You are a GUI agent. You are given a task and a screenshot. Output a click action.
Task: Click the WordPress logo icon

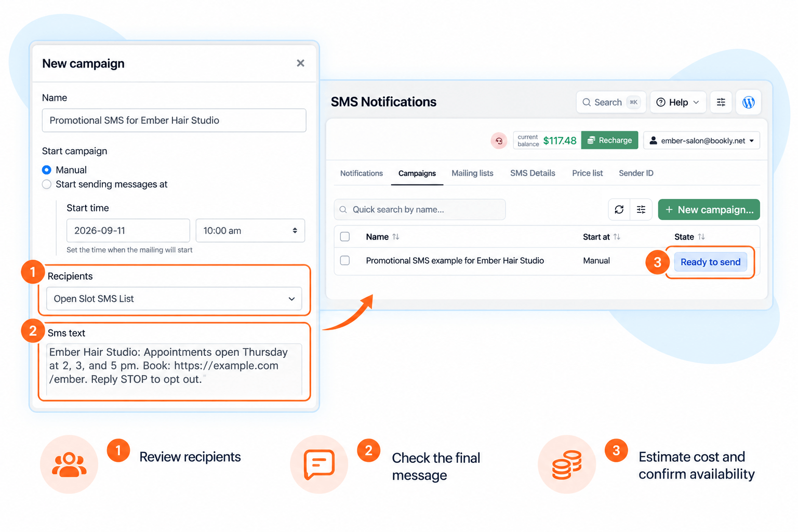pos(749,102)
